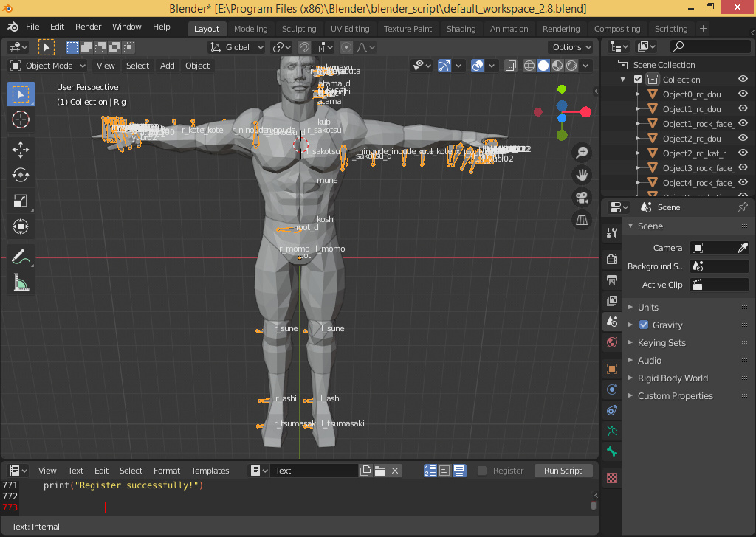
Task: Open the Templates menu in text editor
Action: (210, 471)
